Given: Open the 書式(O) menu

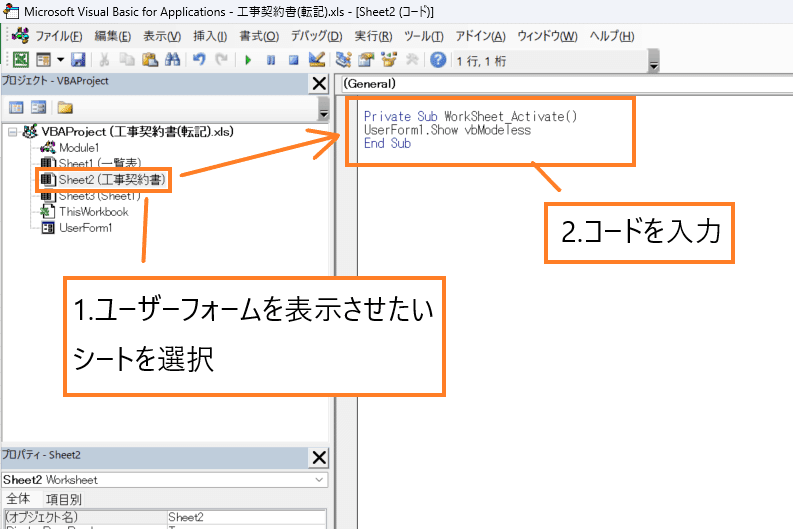Looking at the screenshot, I should [x=259, y=36].
